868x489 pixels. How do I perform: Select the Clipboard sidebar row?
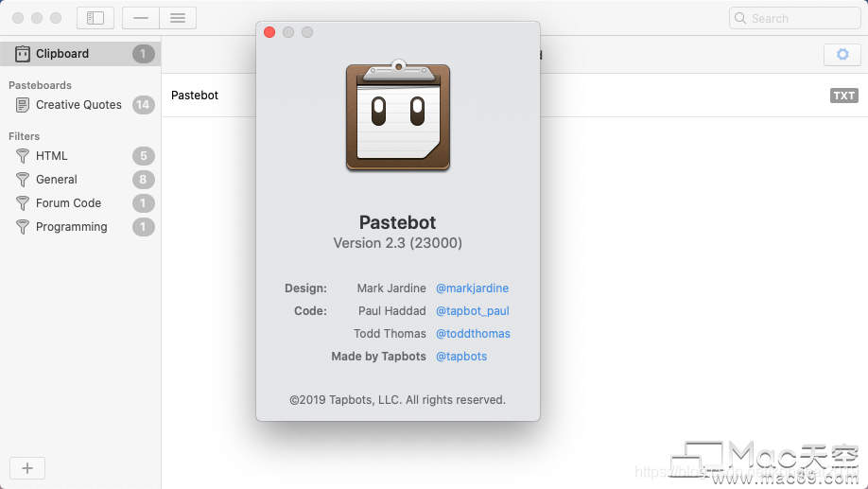click(x=80, y=54)
